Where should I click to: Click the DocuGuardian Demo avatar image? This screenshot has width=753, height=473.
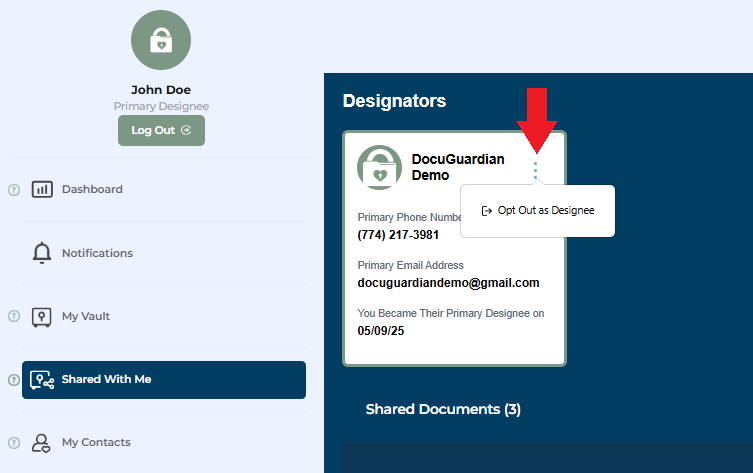click(379, 168)
